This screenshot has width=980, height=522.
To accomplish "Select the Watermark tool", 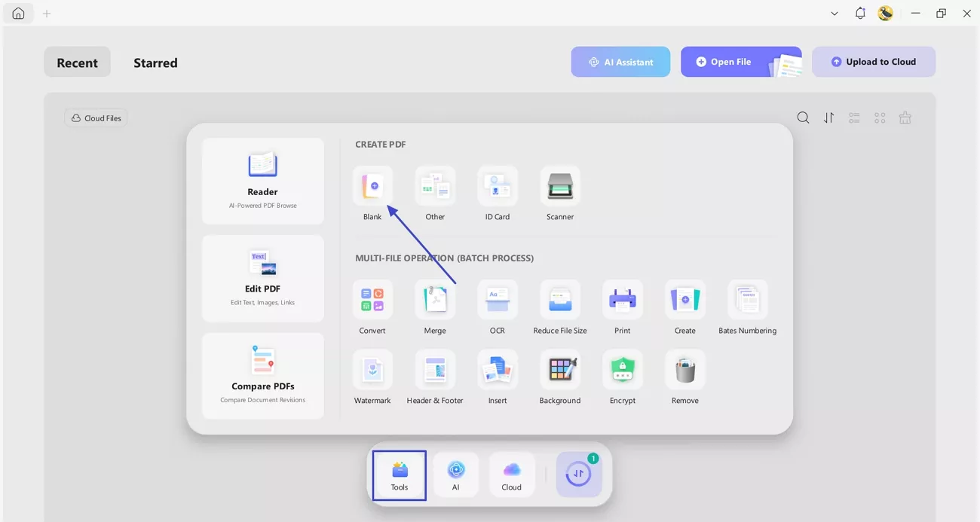I will [372, 370].
